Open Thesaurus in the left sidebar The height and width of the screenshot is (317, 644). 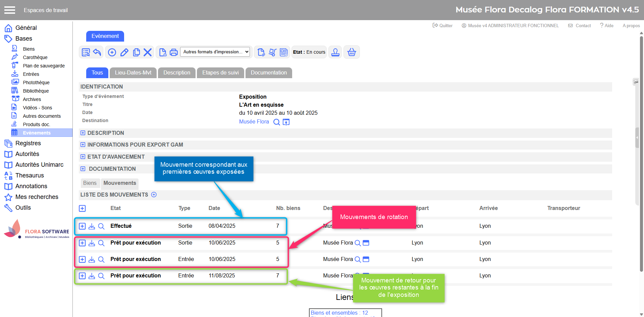(30, 175)
